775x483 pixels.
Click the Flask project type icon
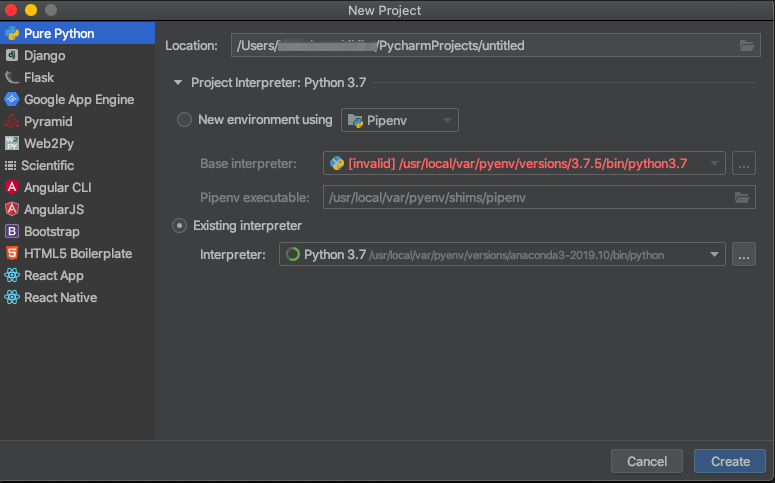[x=12, y=78]
